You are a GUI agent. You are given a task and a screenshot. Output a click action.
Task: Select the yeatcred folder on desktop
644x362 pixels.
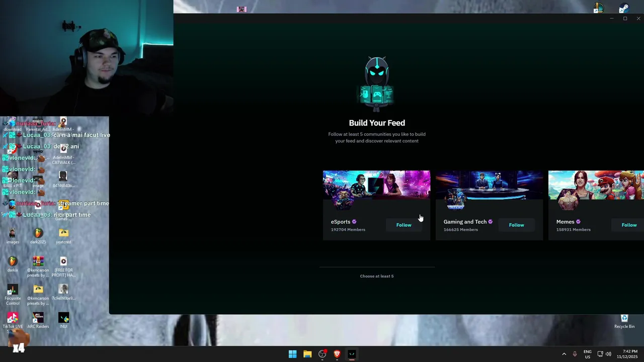63,236
